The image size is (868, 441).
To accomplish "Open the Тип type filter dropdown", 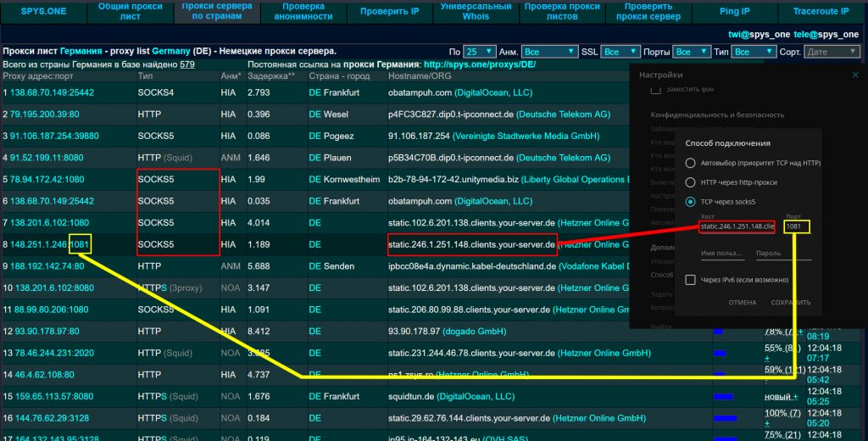I will click(x=753, y=52).
